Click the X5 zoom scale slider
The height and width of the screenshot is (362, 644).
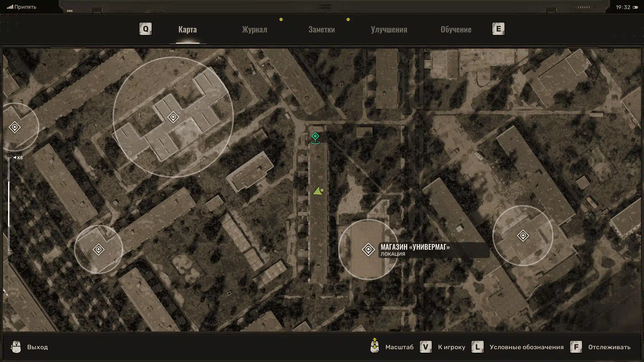click(10, 204)
